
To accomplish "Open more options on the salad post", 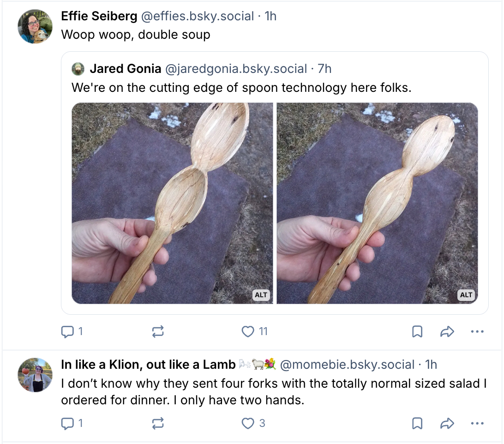I will [x=477, y=423].
